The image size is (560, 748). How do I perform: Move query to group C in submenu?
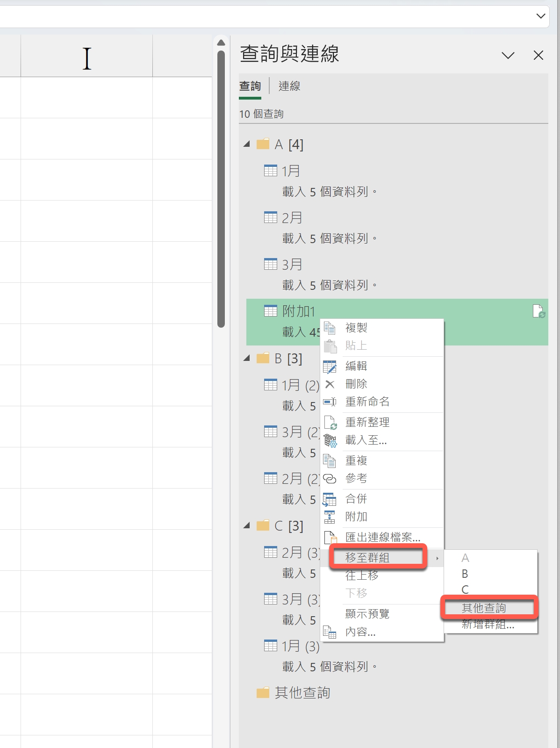click(465, 590)
